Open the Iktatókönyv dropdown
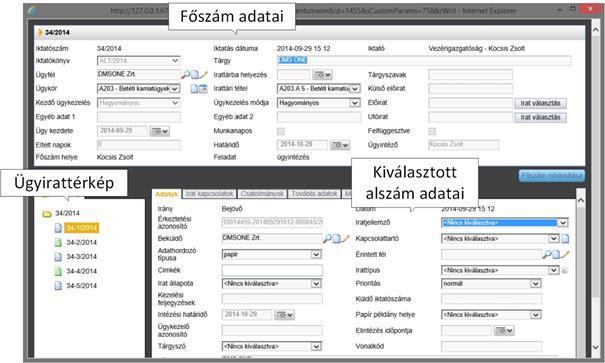The width and height of the screenshot is (605, 363). click(175, 61)
